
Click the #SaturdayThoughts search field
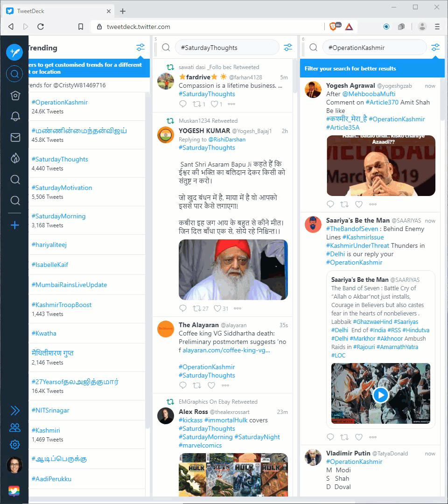click(227, 48)
